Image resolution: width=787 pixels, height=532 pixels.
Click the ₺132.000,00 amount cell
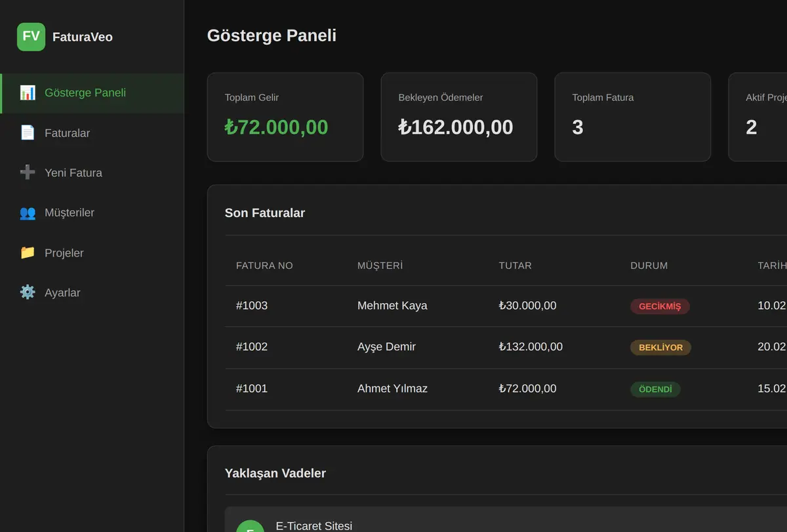[x=531, y=347]
